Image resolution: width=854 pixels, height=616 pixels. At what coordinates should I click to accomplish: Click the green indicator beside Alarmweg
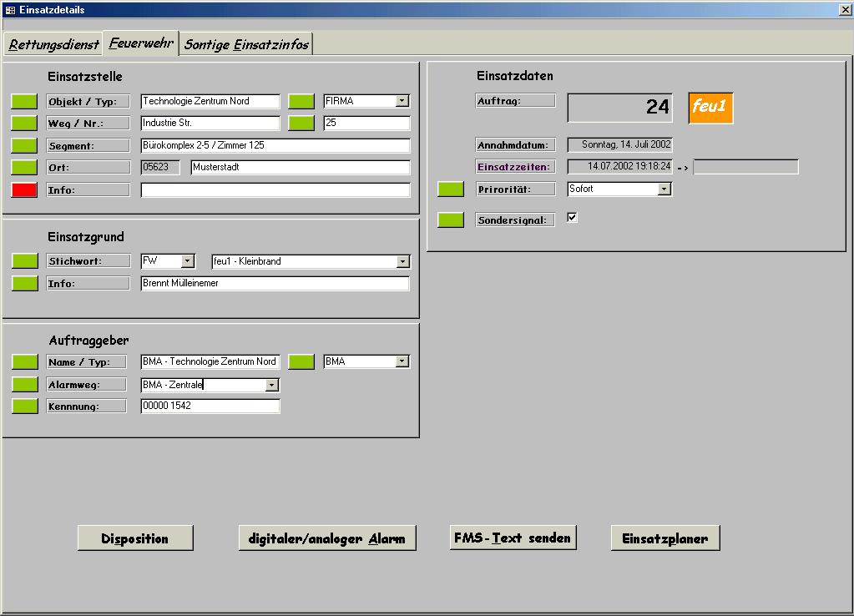pyautogui.click(x=24, y=385)
